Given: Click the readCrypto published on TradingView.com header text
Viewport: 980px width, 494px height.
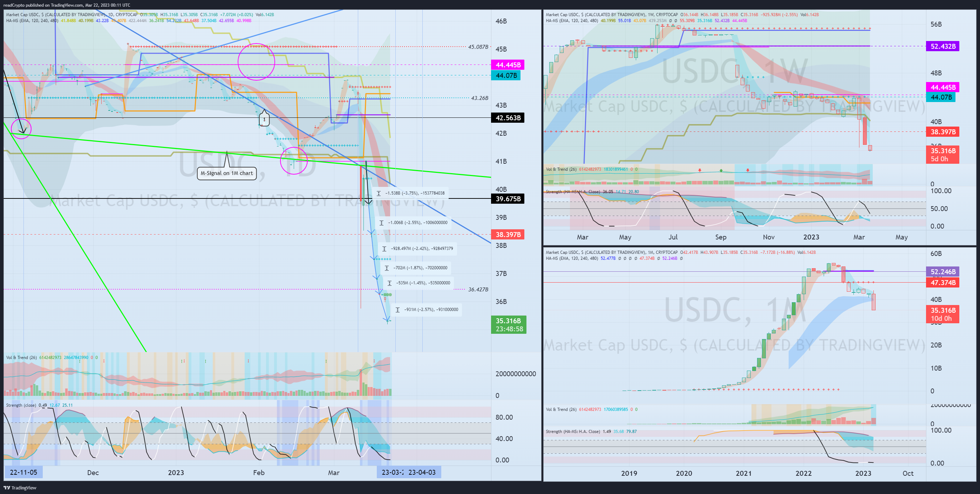Looking at the screenshot, I should tap(67, 5).
